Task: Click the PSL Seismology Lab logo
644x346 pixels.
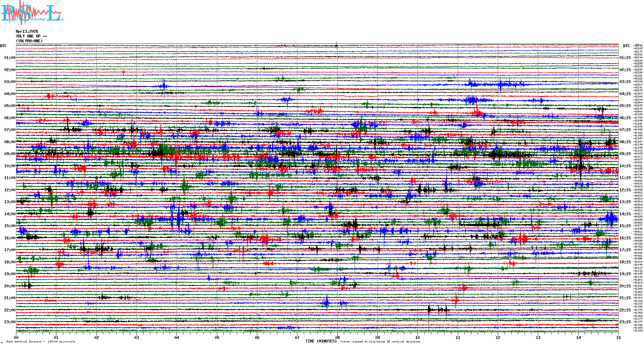Action: (x=32, y=13)
